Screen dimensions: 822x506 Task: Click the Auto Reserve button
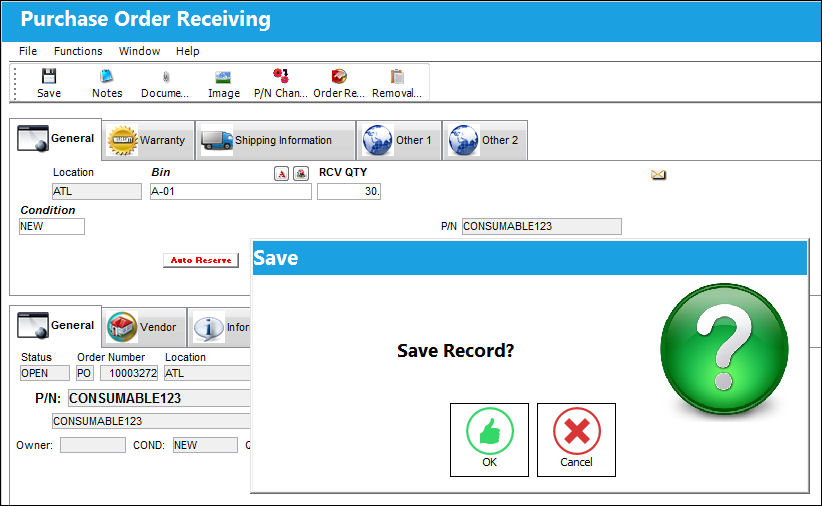point(201,260)
